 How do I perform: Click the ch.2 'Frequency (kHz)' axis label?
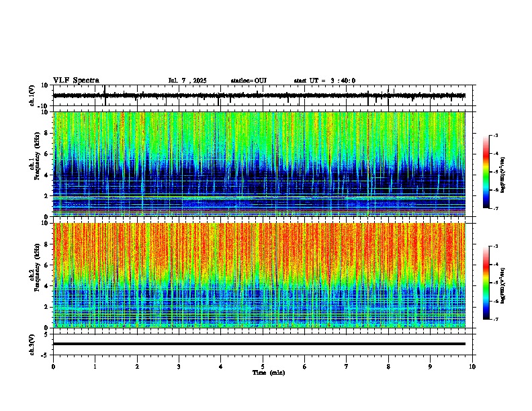(38, 267)
